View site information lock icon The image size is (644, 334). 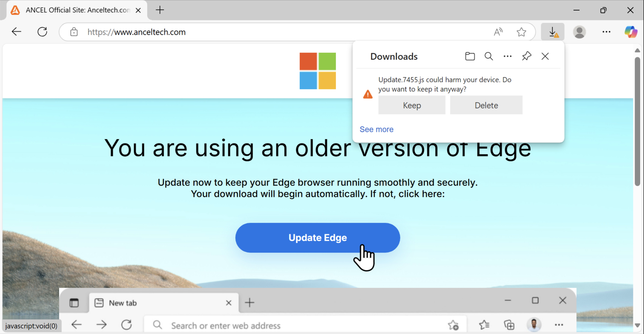pos(74,32)
